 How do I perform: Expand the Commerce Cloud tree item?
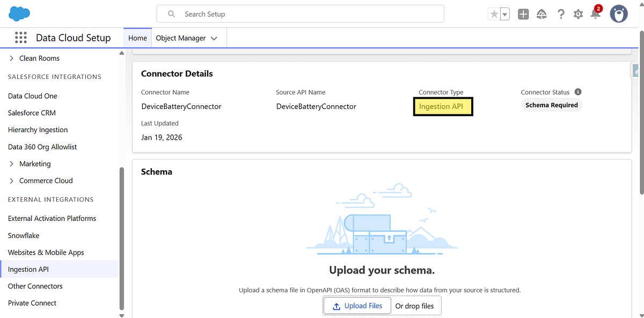coord(12,181)
